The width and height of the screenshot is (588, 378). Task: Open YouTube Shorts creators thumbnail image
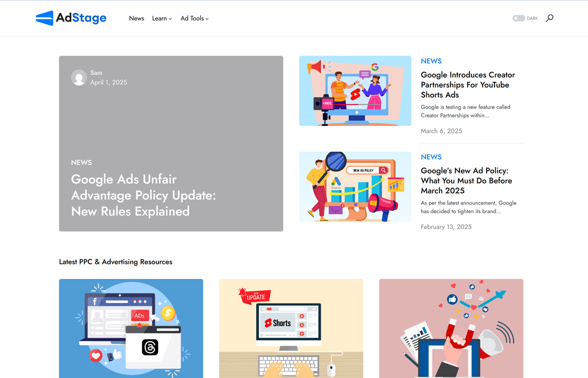click(355, 91)
